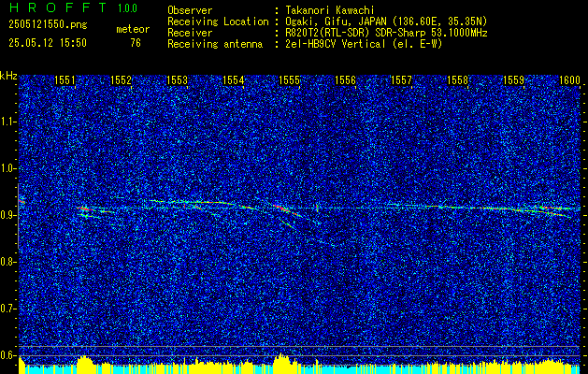
Task: Click the kHz axis unit label
Action: click(8, 76)
